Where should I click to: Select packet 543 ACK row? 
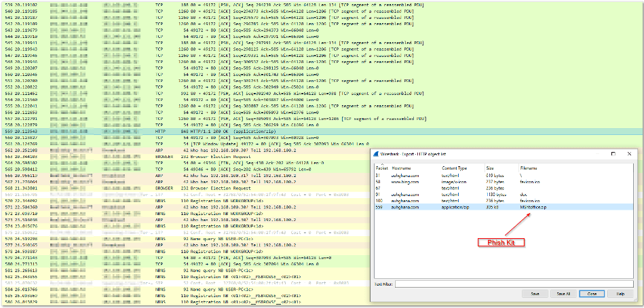[322, 31]
